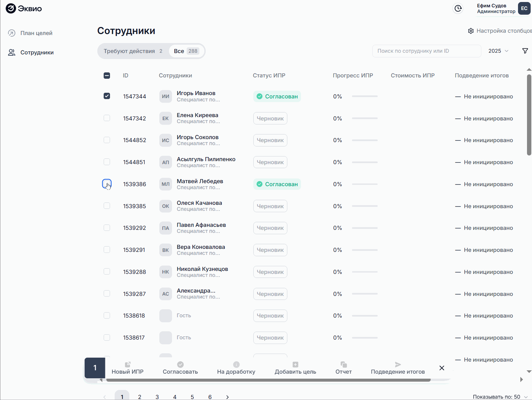532x400 pixels.
Task: Click the progress bar for Игорь Иванов
Action: click(x=365, y=96)
